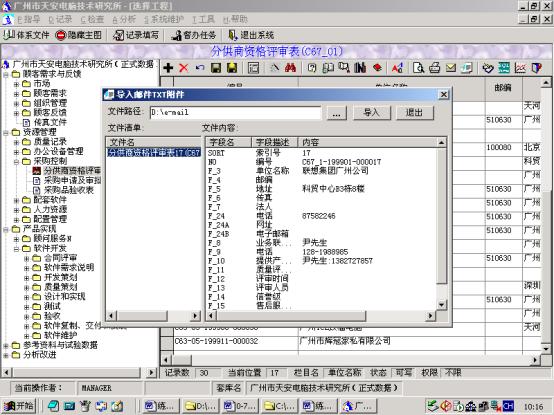Open the 系统维护 menu
The width and height of the screenshot is (554, 415).
pos(164,19)
